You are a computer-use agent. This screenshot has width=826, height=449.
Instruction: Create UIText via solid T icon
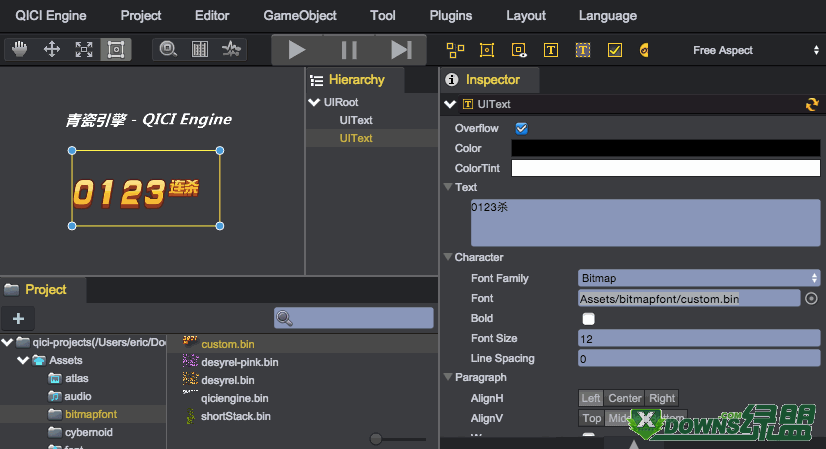550,50
